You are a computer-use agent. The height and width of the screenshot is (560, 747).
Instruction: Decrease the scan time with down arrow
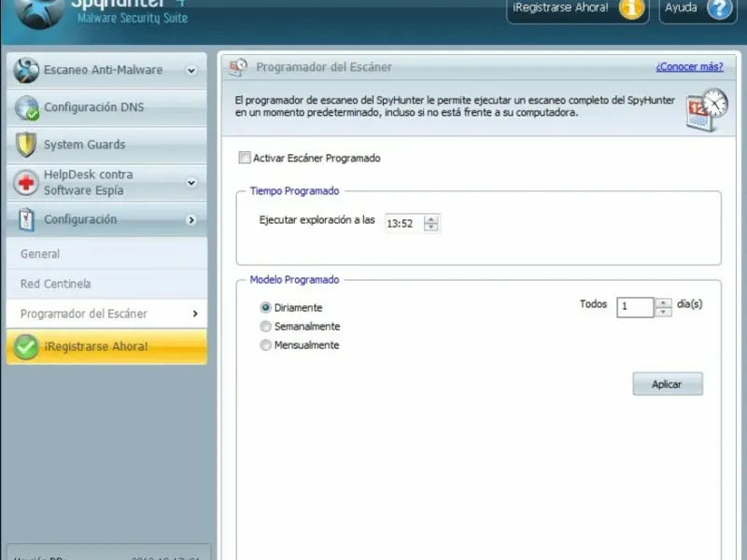coord(430,227)
